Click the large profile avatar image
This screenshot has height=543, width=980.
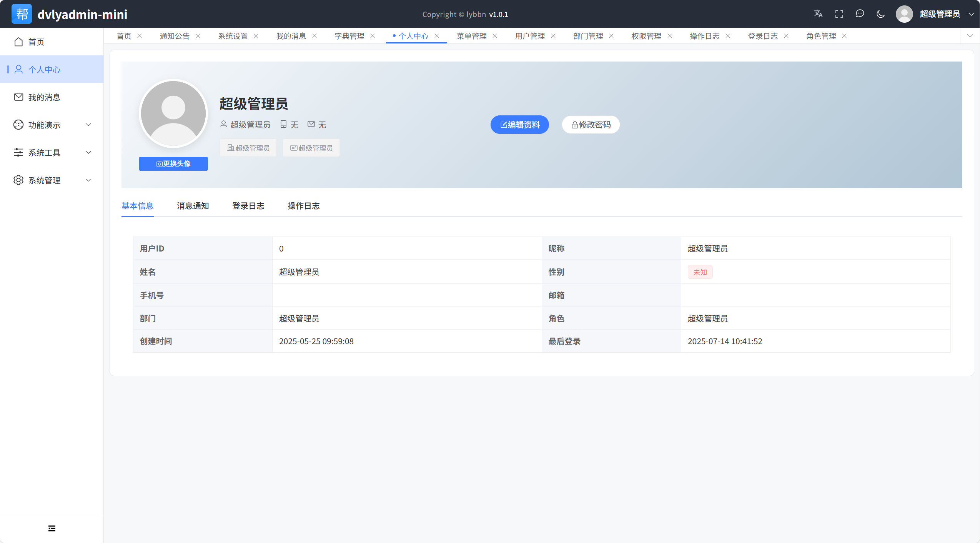pyautogui.click(x=173, y=113)
